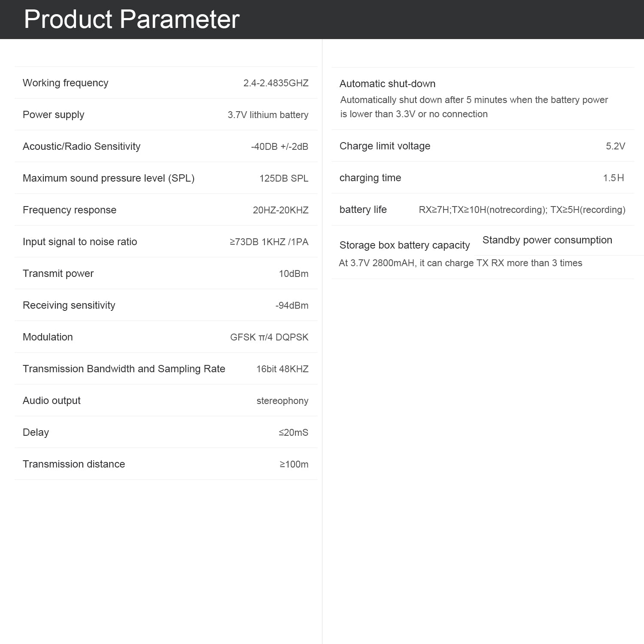Click the Receiving sensitivity label

[69, 305]
